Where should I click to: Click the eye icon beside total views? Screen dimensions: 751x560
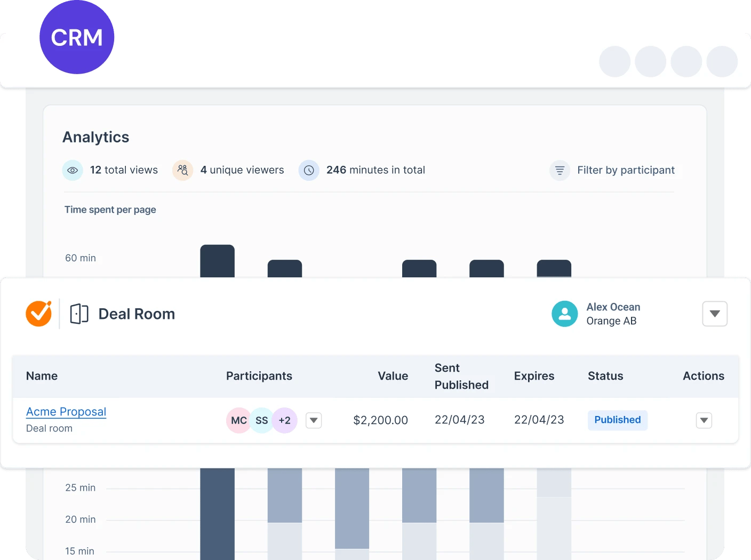click(73, 170)
